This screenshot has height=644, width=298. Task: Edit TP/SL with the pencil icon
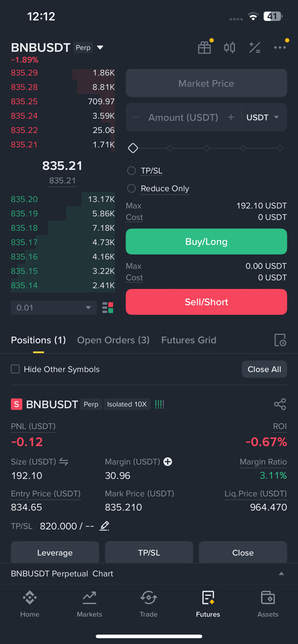coord(104,526)
